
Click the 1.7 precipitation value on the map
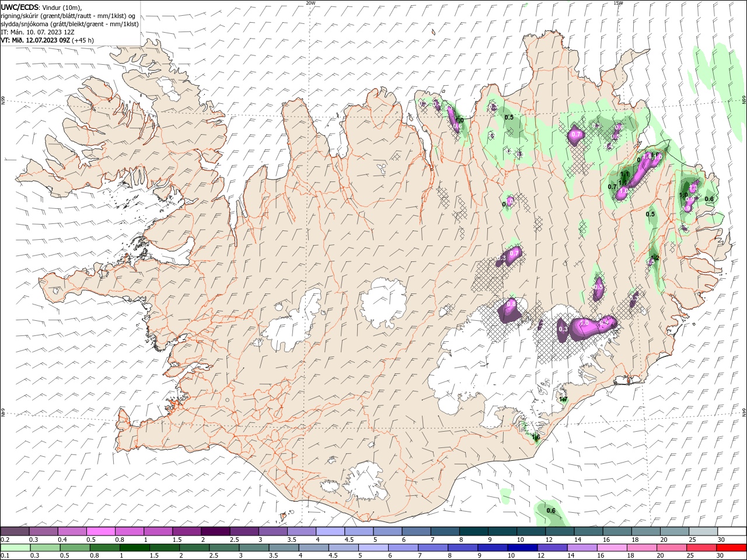click(x=563, y=400)
